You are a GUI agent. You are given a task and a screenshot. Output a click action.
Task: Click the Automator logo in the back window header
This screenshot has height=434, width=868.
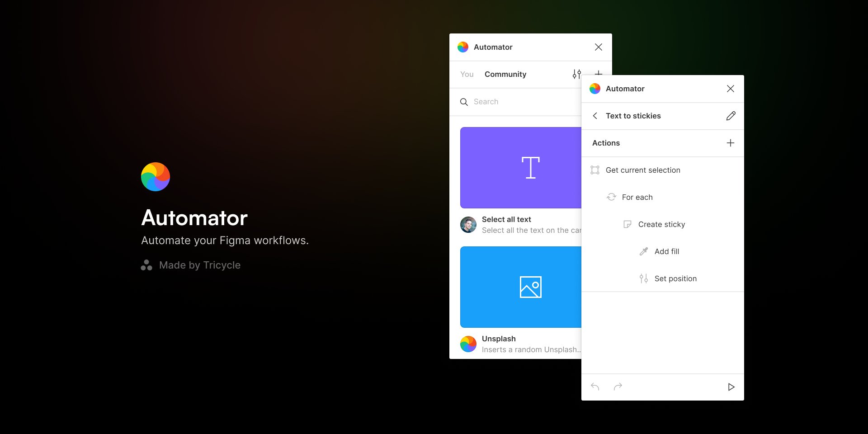pos(463,47)
